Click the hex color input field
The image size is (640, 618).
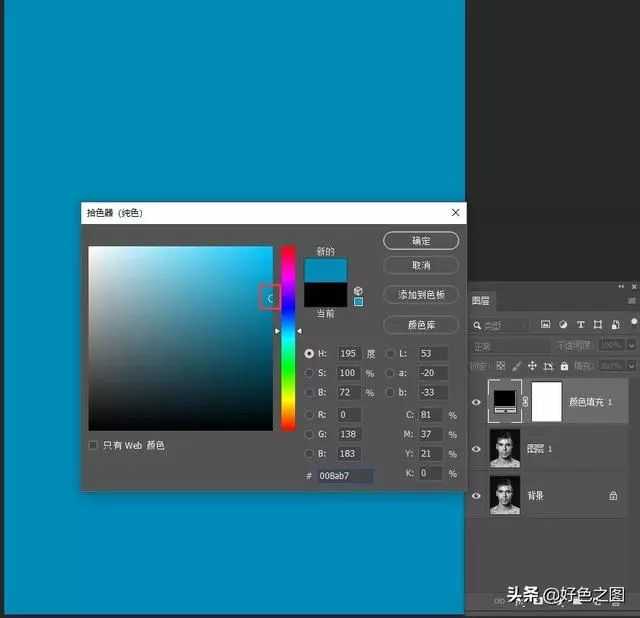point(345,476)
